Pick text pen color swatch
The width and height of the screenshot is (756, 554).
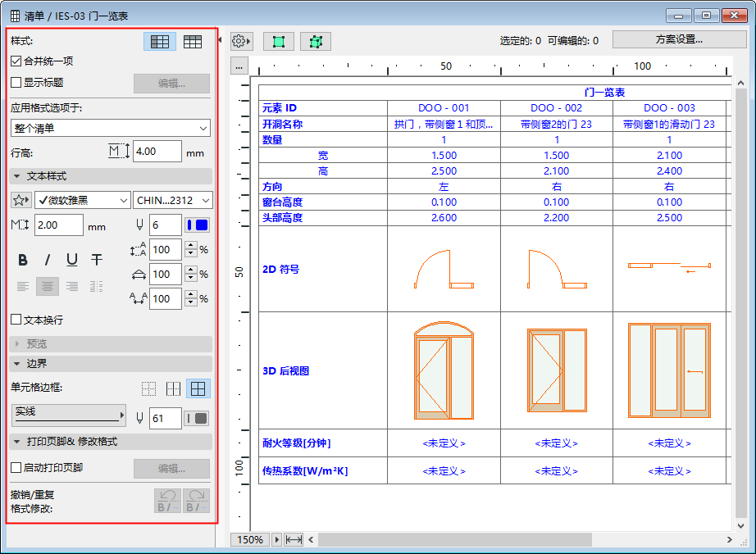198,225
